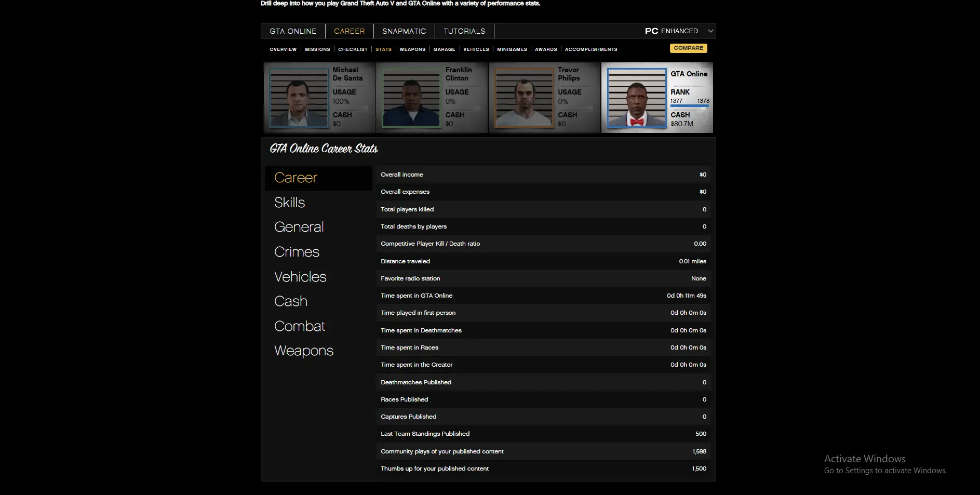Click the 'Time spent in Races' row
This screenshot has height=495, width=980.
(543, 347)
